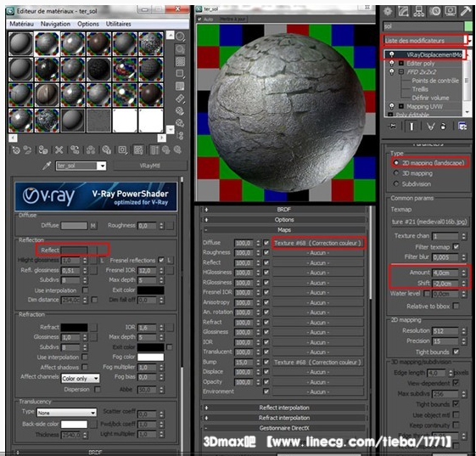Toggle the Fresnel reflections checkbox
Screen dimensions: 476x456
161,260
